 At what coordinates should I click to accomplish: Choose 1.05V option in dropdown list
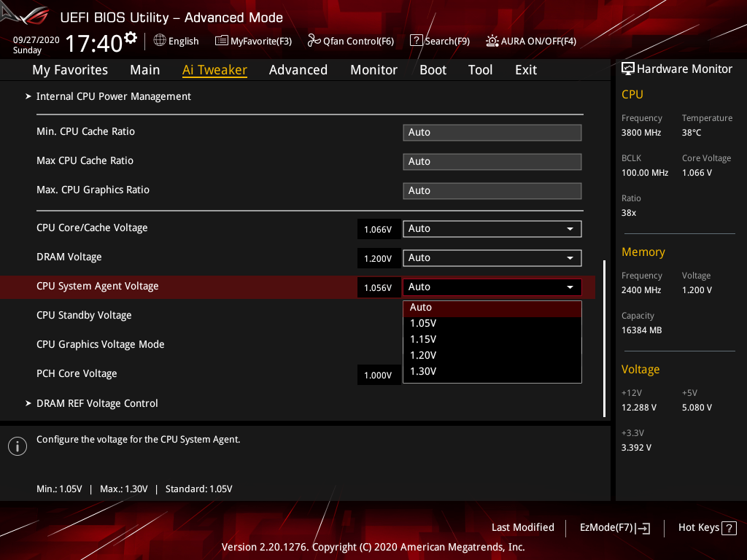pyautogui.click(x=492, y=323)
